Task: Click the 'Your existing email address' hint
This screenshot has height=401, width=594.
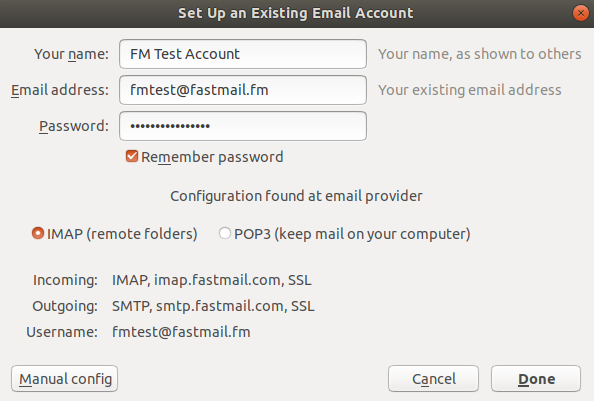Action: tap(470, 90)
